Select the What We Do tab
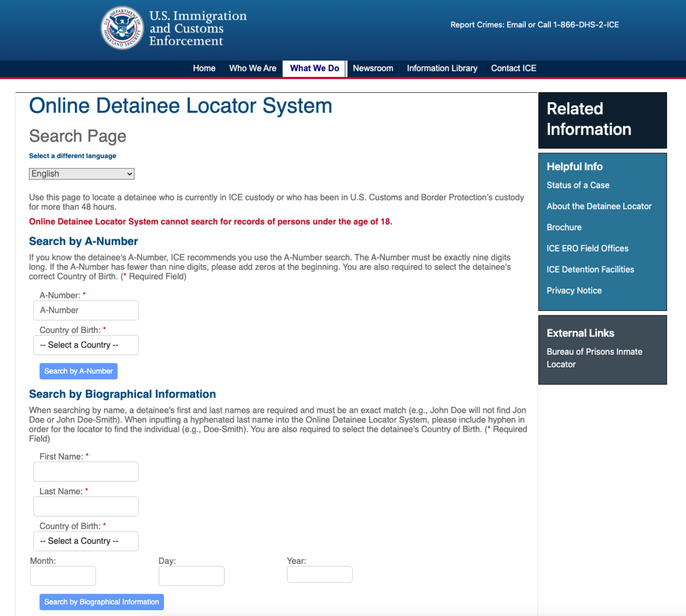Viewport: 686px width, 616px height. [x=314, y=68]
